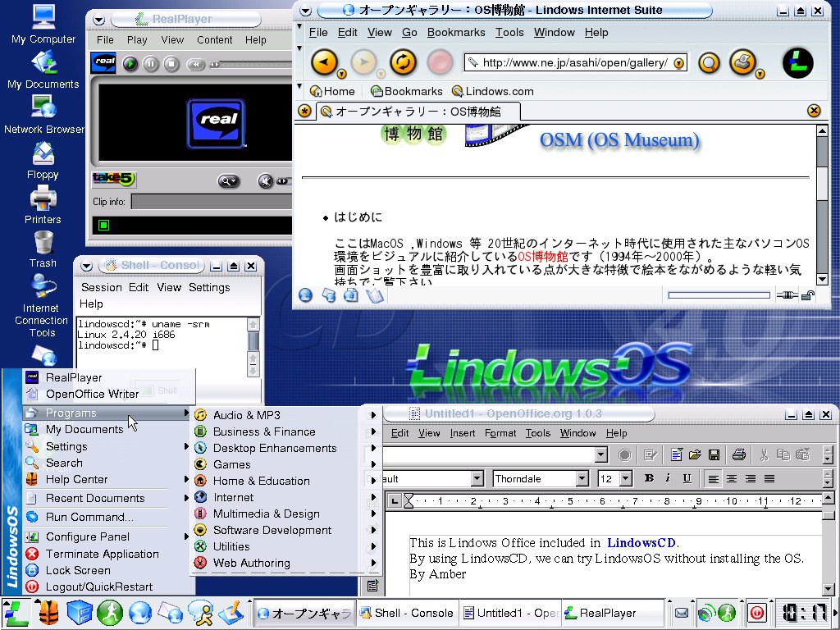Open the Trash desktop icon
Image resolution: width=840 pixels, height=630 pixels.
(x=43, y=249)
